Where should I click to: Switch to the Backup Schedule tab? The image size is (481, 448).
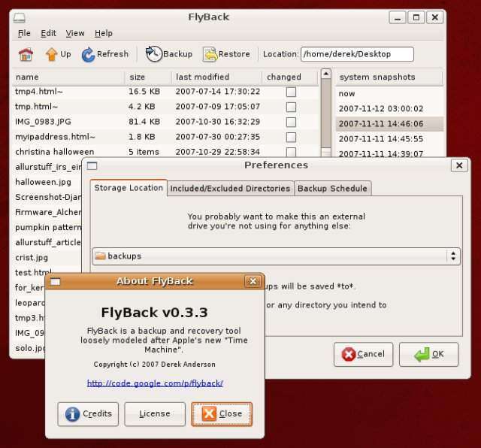pyautogui.click(x=332, y=189)
